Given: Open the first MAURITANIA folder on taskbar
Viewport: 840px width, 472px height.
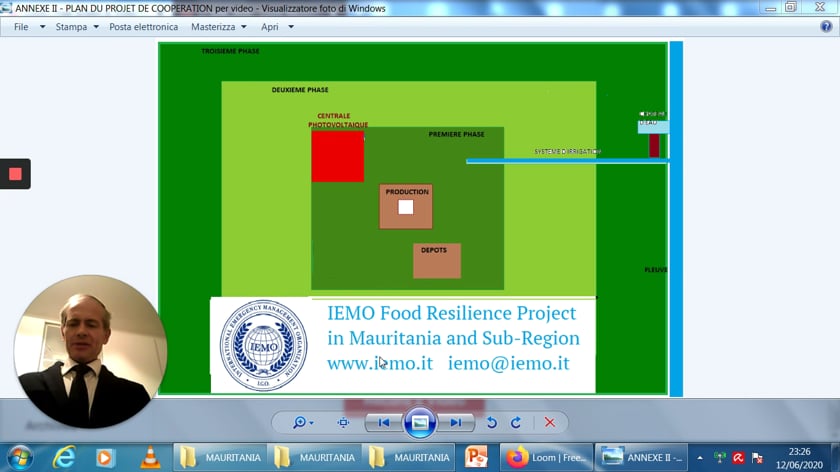Looking at the screenshot, I should [x=220, y=458].
